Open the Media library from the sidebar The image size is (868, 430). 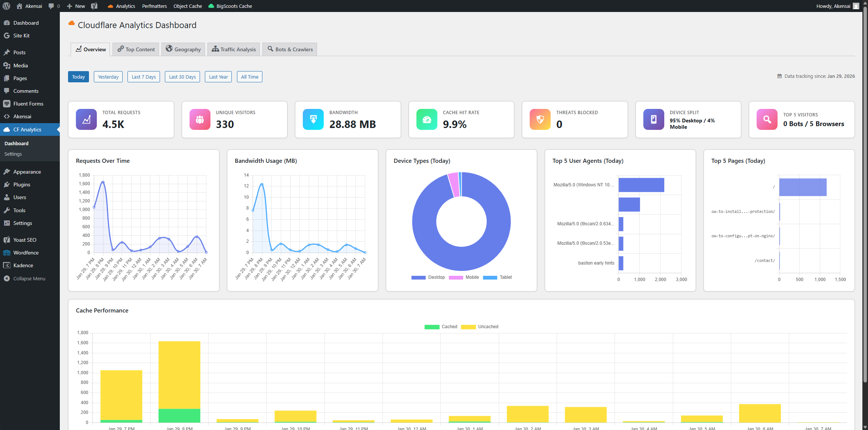coord(7,65)
